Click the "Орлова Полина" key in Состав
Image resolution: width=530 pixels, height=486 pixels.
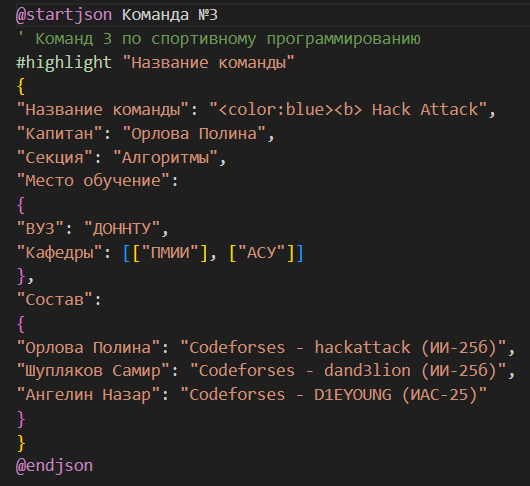tap(88, 347)
